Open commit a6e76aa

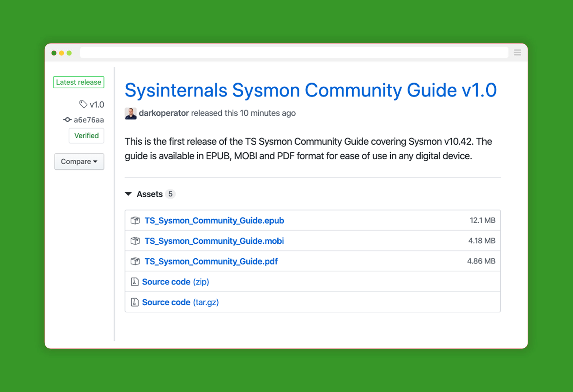[x=89, y=120]
